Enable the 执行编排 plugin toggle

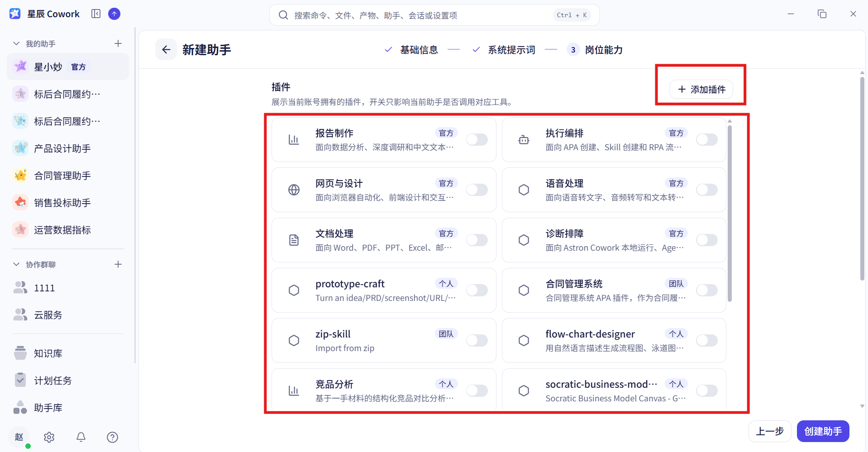pos(707,140)
